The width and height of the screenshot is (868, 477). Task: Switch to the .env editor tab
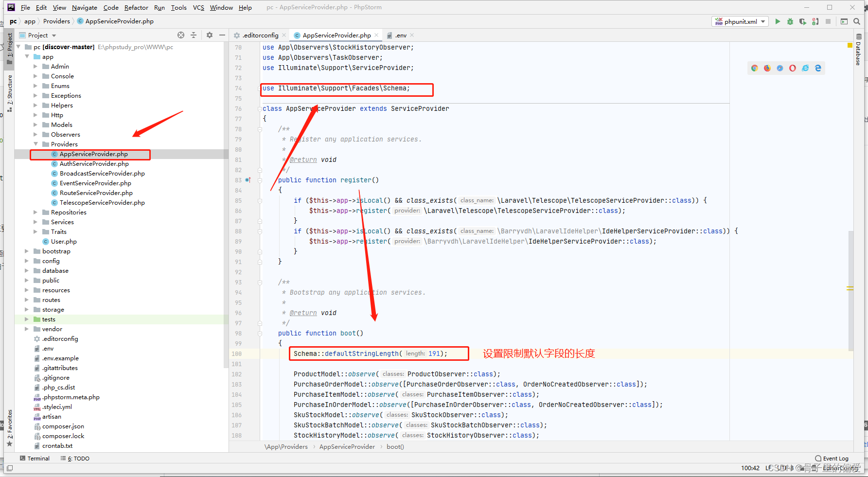[x=400, y=35]
